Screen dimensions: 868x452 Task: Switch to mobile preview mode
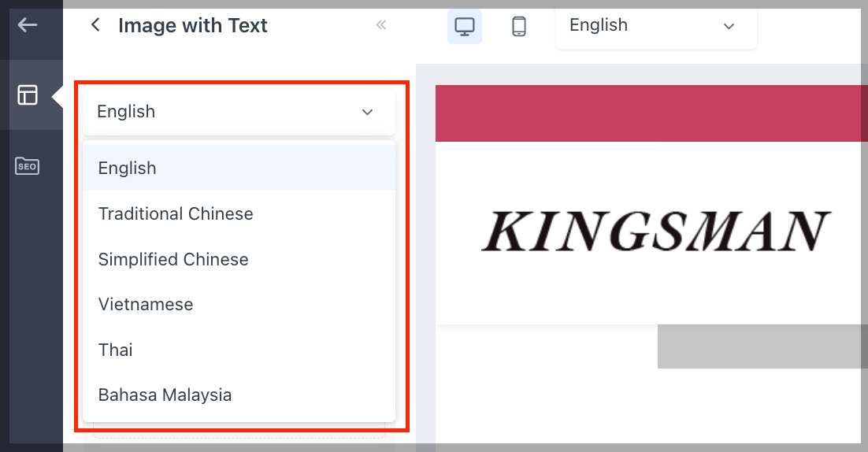coord(519,26)
